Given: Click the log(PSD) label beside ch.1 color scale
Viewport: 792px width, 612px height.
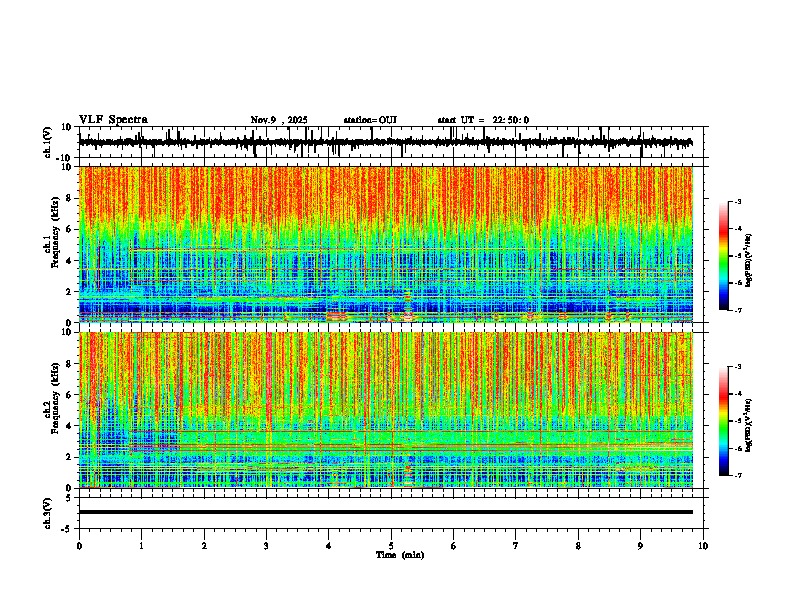Looking at the screenshot, I should (749, 260).
